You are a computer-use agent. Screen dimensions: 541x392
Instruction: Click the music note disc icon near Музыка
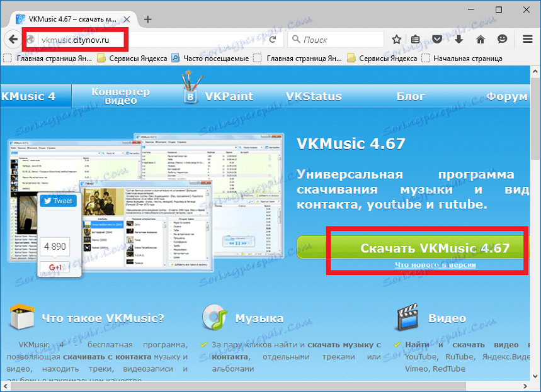tap(214, 318)
